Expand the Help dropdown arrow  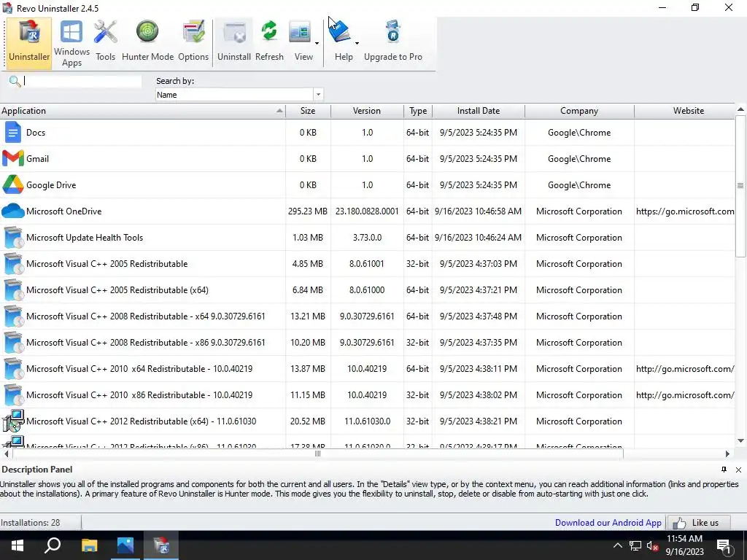click(357, 43)
